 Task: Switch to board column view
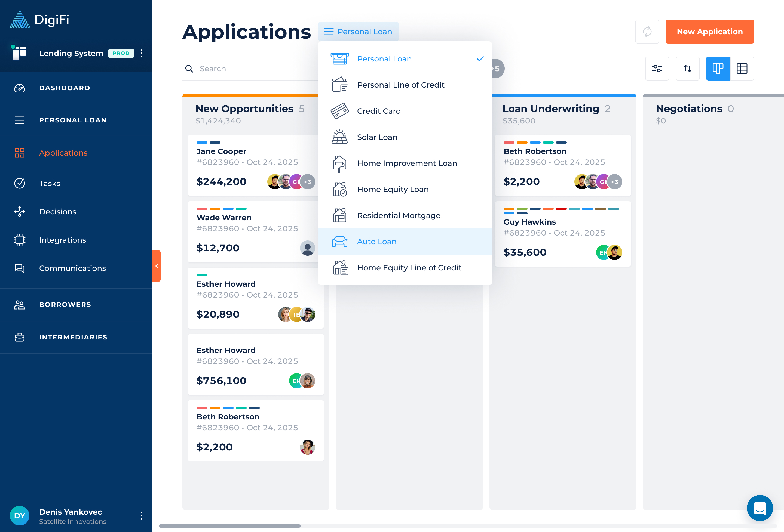718,69
